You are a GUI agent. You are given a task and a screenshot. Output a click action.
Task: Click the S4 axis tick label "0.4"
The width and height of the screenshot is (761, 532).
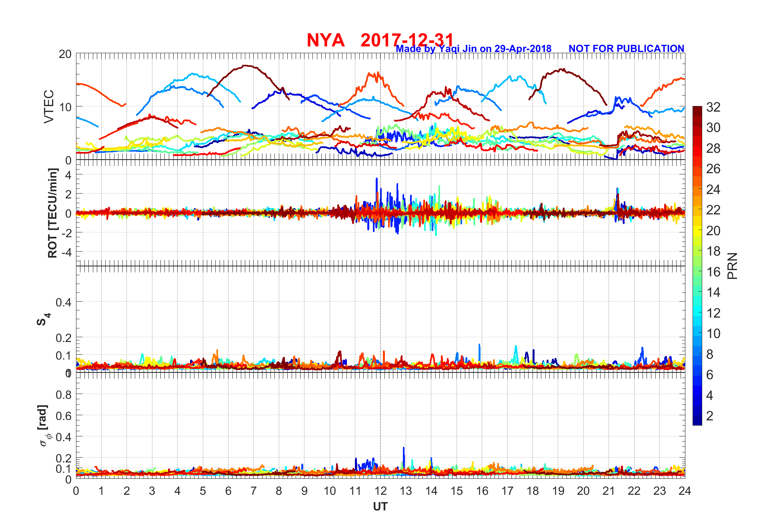[x=64, y=302]
